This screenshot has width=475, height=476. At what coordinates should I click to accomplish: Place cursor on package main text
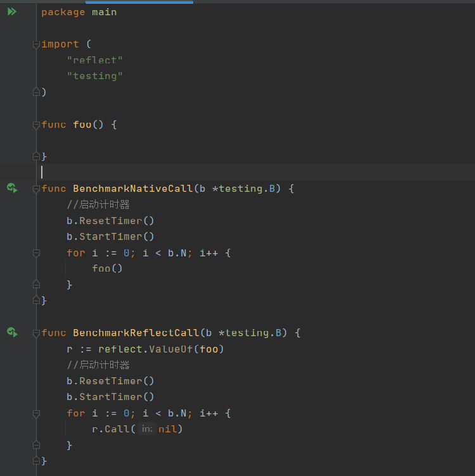(79, 12)
